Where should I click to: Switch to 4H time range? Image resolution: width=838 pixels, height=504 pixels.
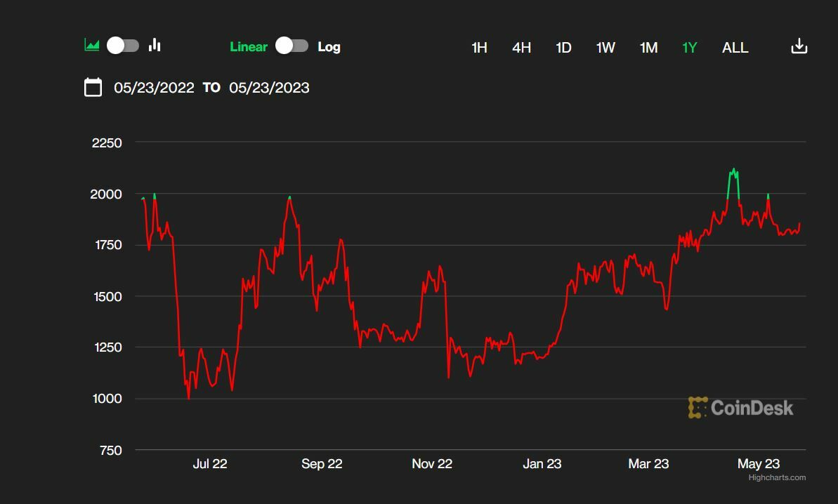[521, 48]
